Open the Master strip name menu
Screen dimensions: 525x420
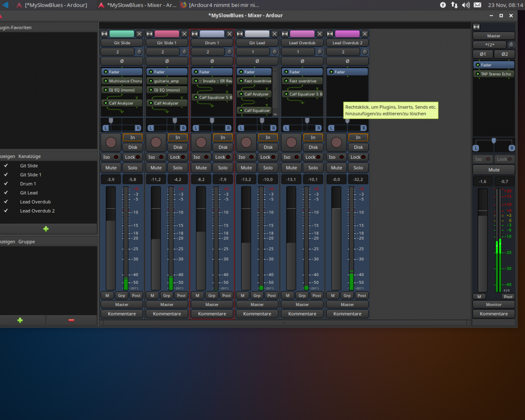pos(493,36)
